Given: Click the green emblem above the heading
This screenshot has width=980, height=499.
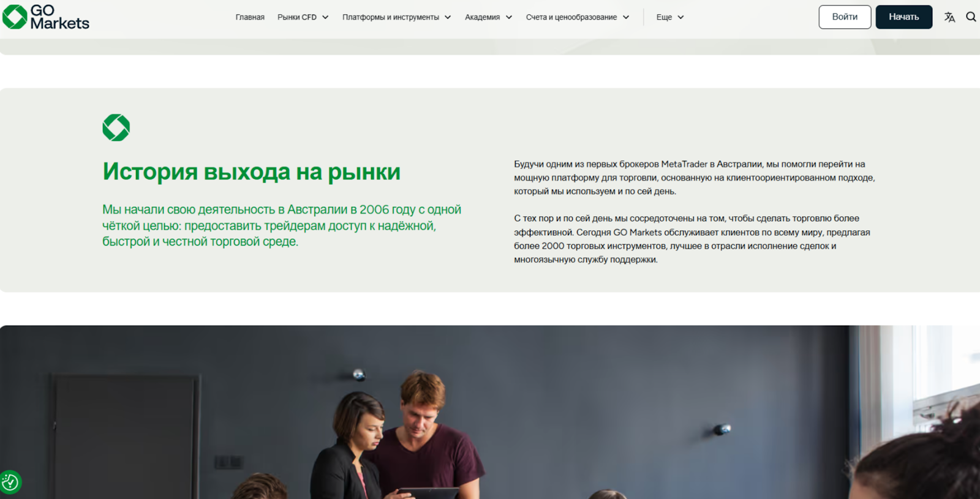Looking at the screenshot, I should (x=116, y=127).
